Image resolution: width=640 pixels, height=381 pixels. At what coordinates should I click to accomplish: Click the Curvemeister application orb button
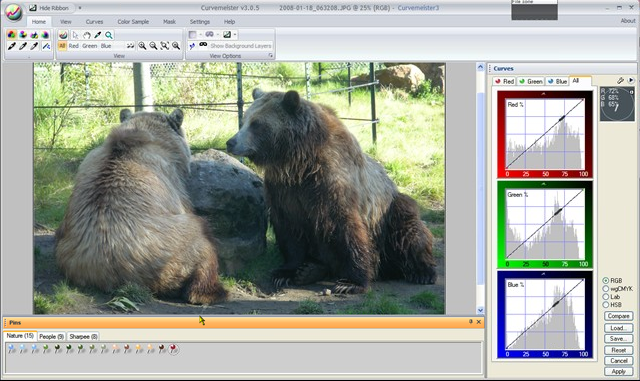13,12
